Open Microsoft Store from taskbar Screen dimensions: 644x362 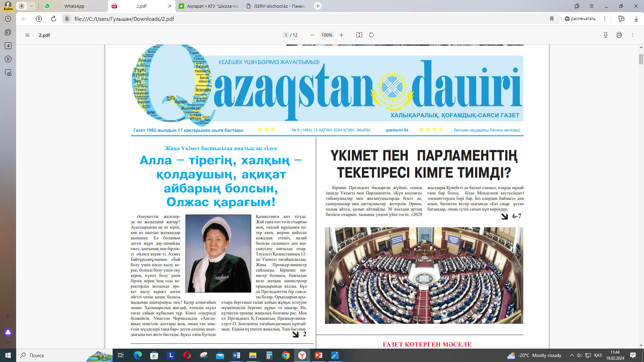point(154,355)
